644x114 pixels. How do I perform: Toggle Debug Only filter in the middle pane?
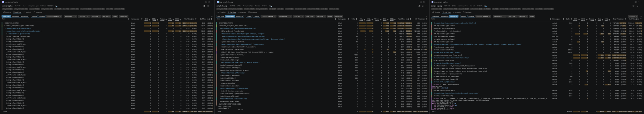[338, 16]
